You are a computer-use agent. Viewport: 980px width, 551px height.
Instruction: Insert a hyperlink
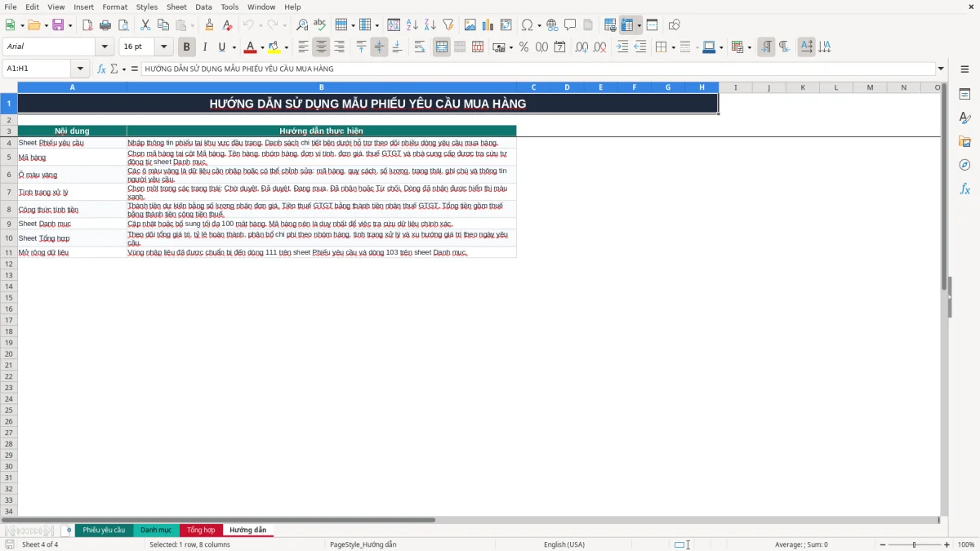tap(552, 25)
